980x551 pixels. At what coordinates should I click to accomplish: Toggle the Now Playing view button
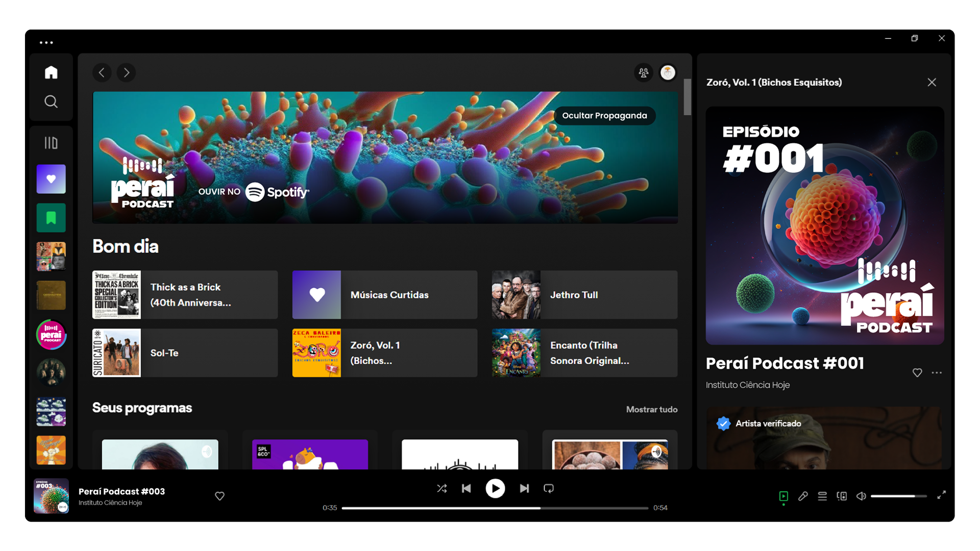click(x=783, y=496)
